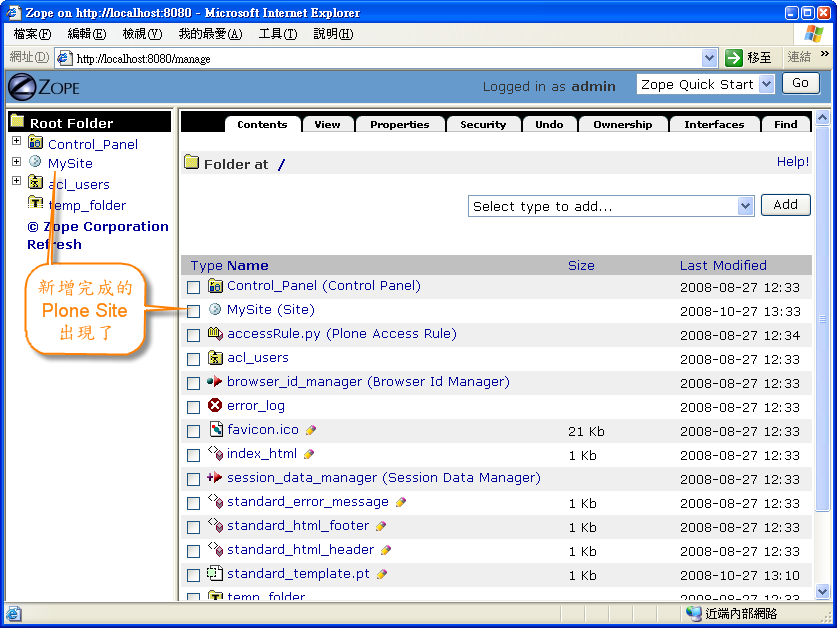Expand the acl_users tree node
This screenshot has height=628, width=837.
(17, 180)
